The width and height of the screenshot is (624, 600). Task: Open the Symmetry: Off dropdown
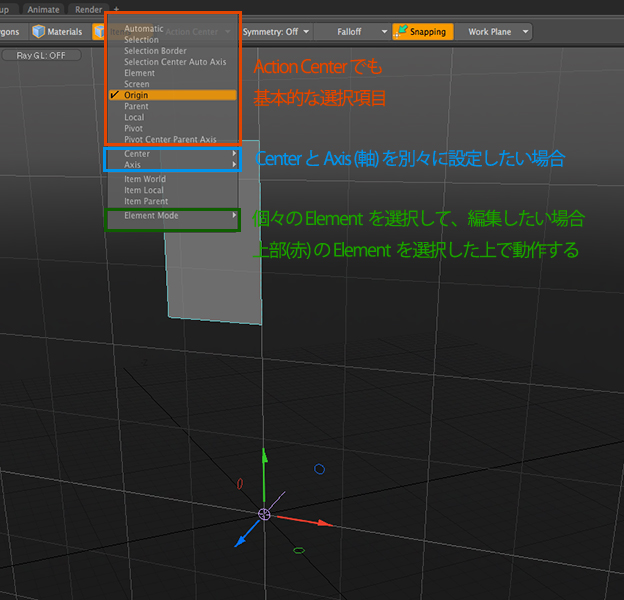click(276, 32)
